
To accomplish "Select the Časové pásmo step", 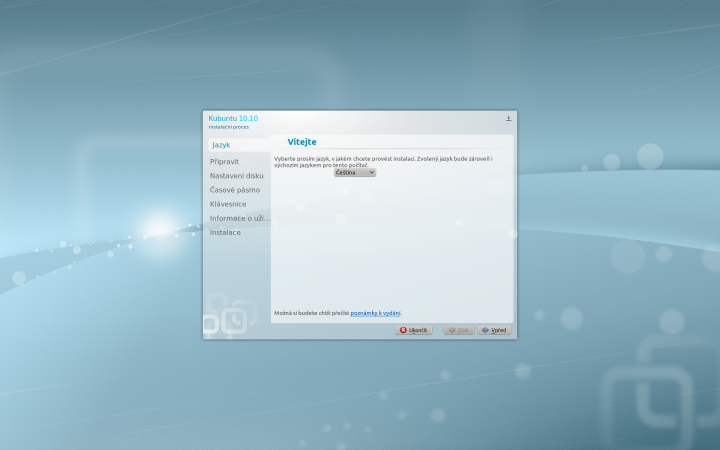I will (235, 190).
